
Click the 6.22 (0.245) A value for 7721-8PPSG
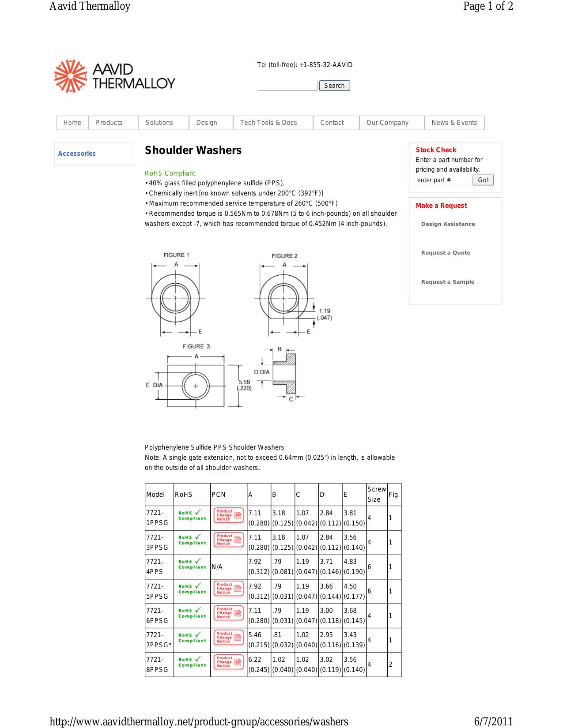point(259,664)
